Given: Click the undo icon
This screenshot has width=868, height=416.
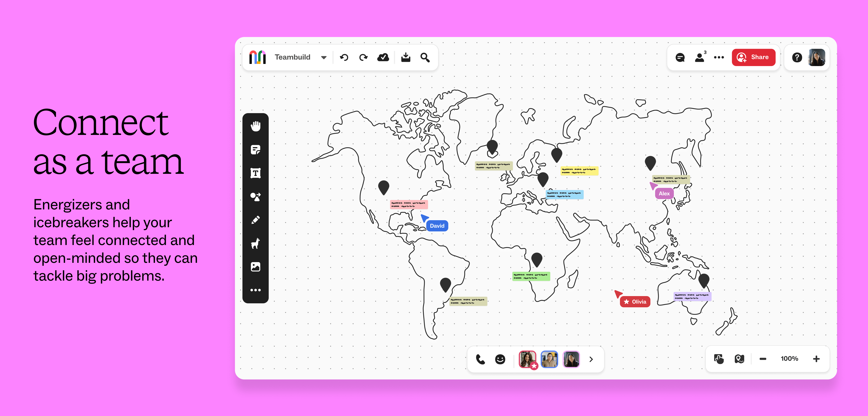Looking at the screenshot, I should click(344, 57).
